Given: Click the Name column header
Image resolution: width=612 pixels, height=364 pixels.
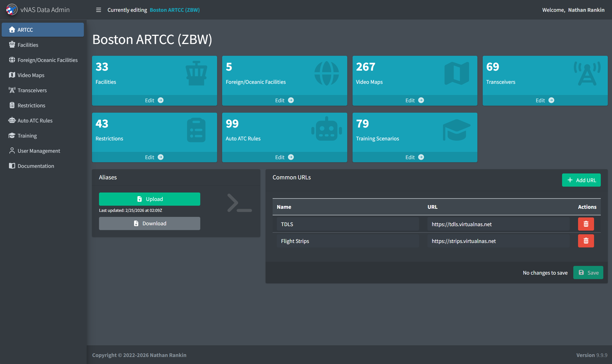Looking at the screenshot, I should [x=284, y=207].
